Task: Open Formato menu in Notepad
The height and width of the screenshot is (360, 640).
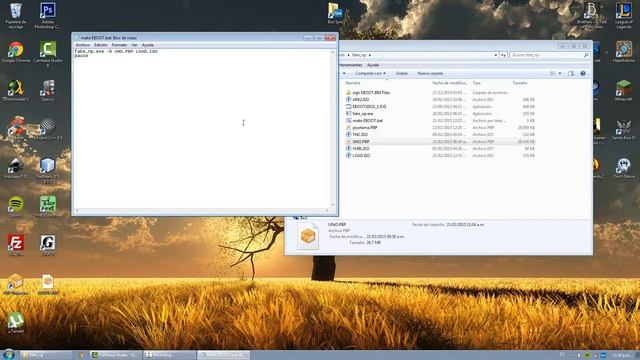Action: coord(119,45)
